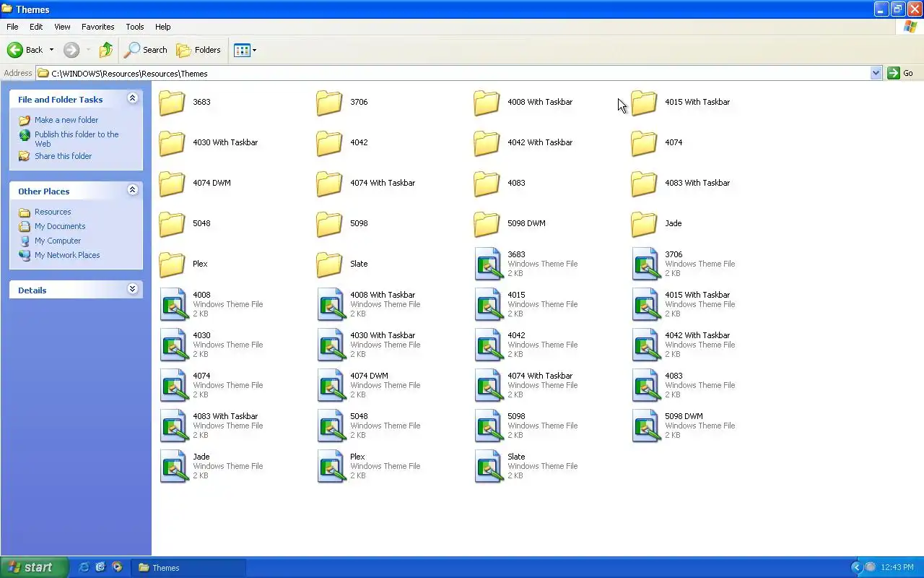Select the 4008 Windows Theme File icon
This screenshot has width=924, height=578.
tap(173, 304)
